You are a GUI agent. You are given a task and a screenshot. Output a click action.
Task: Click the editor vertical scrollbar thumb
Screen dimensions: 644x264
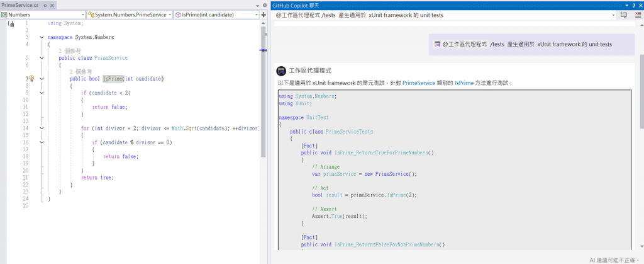264,93
